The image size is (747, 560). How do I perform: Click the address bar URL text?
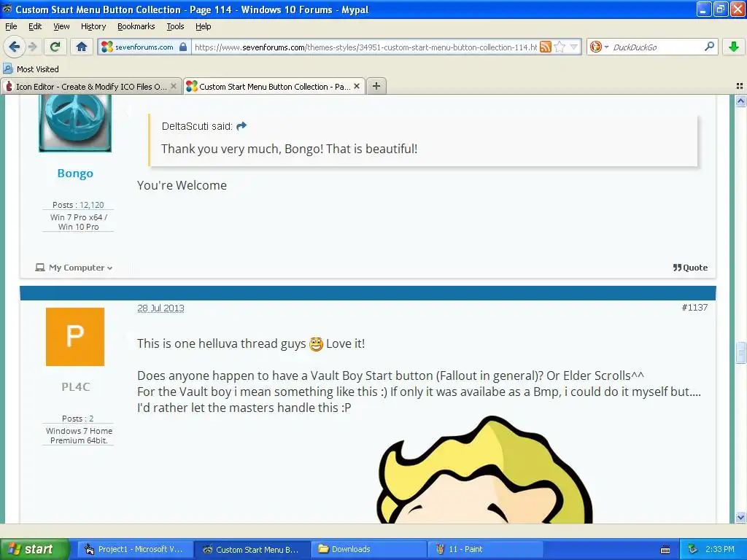coord(365,47)
